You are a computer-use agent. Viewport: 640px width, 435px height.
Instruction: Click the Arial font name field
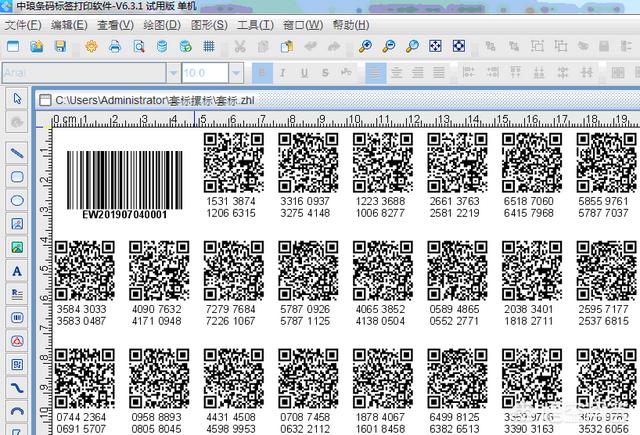[x=84, y=73]
